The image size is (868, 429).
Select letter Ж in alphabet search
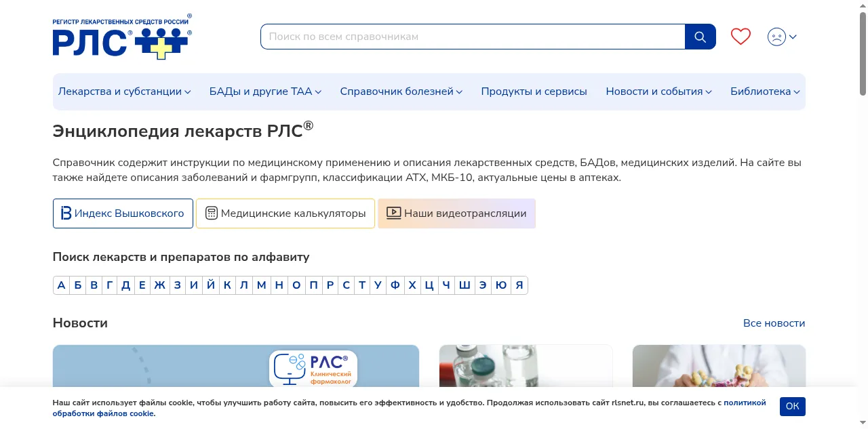(x=159, y=285)
